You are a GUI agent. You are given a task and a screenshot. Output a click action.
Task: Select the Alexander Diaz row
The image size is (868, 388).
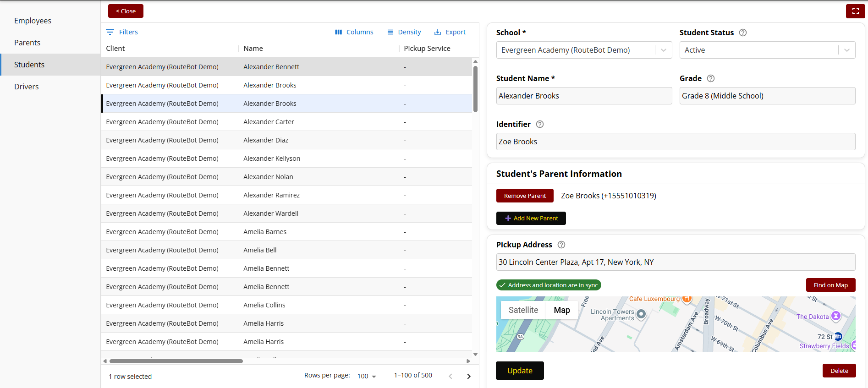point(286,140)
